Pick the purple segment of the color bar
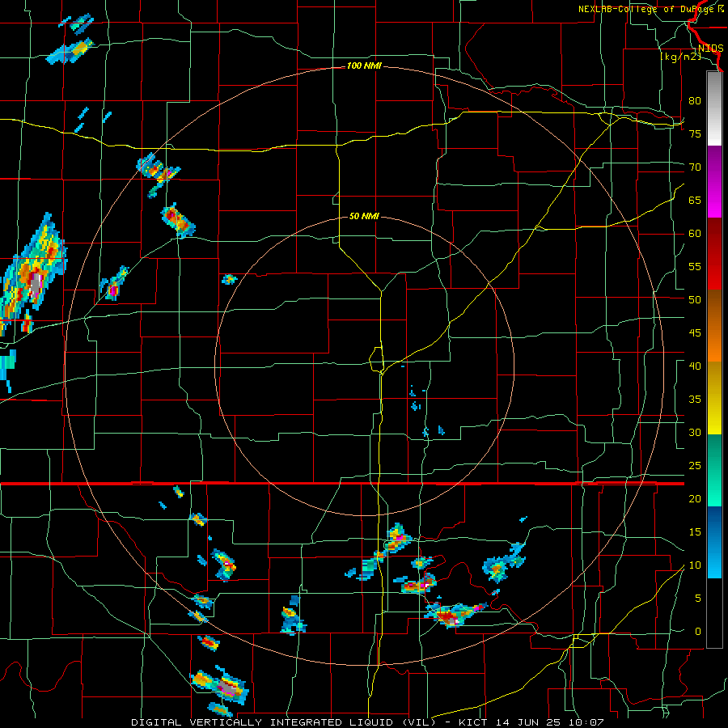This screenshot has width=728, height=728. tap(714, 181)
